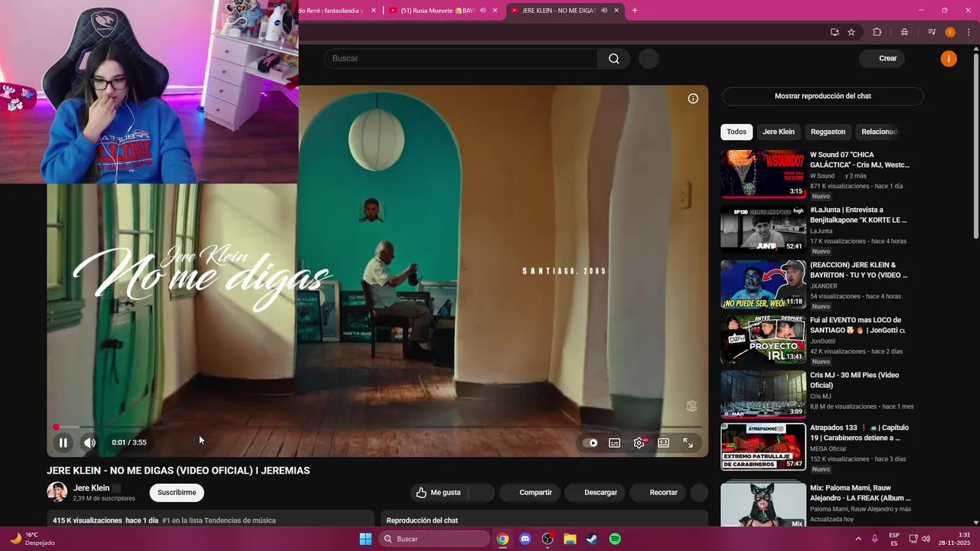This screenshot has width=980, height=551.
Task: Click the Jere Klein channel name
Action: coord(91,487)
